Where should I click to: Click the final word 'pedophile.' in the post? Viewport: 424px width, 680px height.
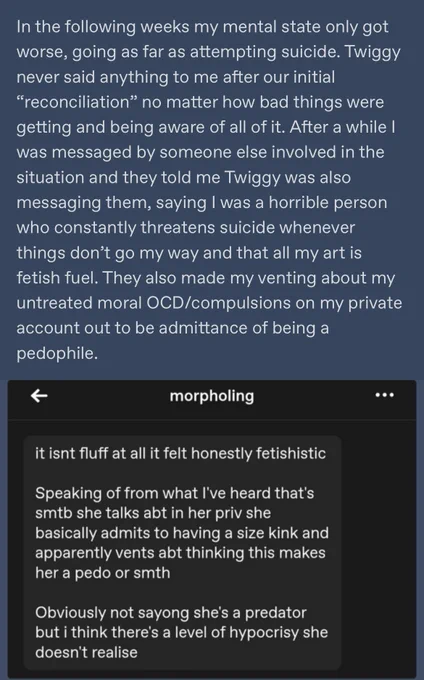tap(57, 353)
